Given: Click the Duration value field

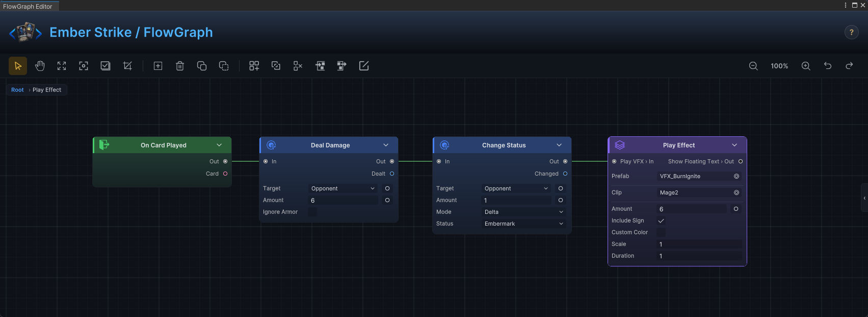Looking at the screenshot, I should point(699,256).
